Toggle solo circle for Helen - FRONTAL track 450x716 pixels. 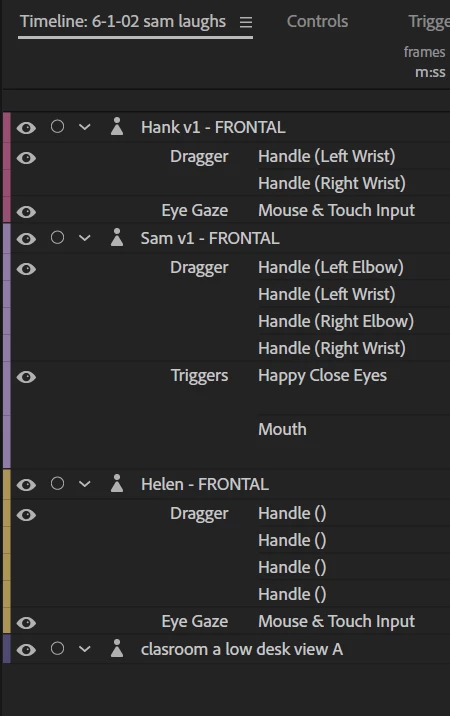click(x=57, y=483)
